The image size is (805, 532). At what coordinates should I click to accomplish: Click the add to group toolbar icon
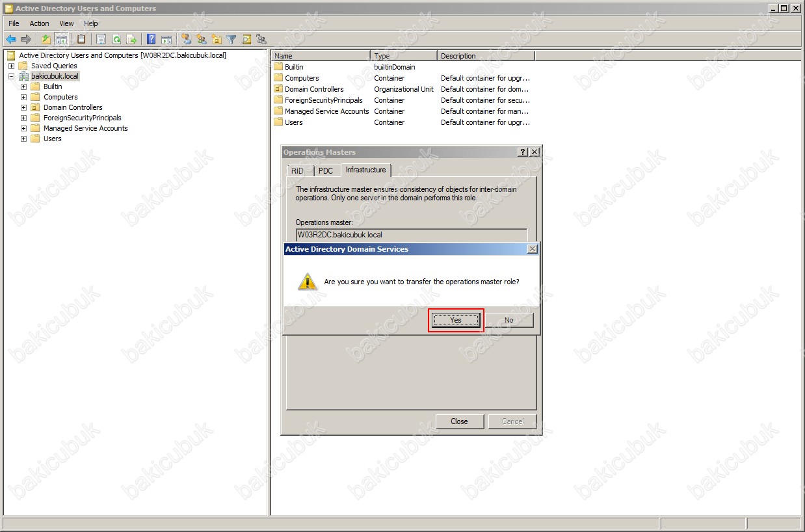tap(261, 40)
